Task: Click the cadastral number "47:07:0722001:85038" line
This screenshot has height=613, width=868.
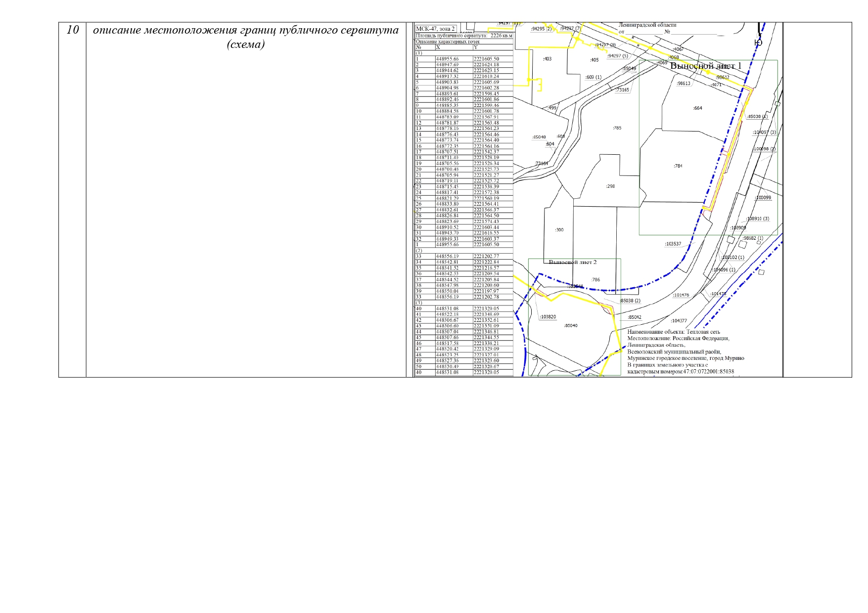Action: (x=681, y=371)
